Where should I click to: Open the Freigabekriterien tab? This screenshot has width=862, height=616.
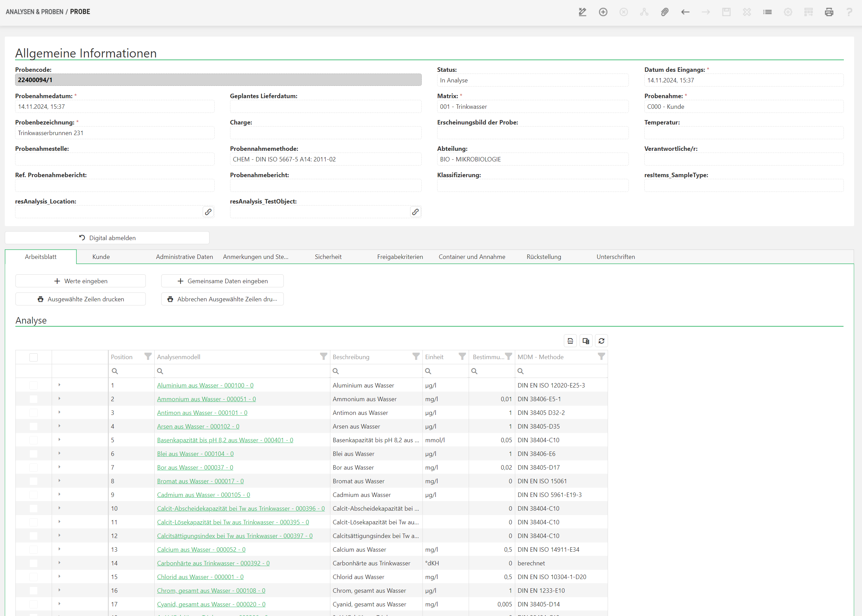[400, 257]
